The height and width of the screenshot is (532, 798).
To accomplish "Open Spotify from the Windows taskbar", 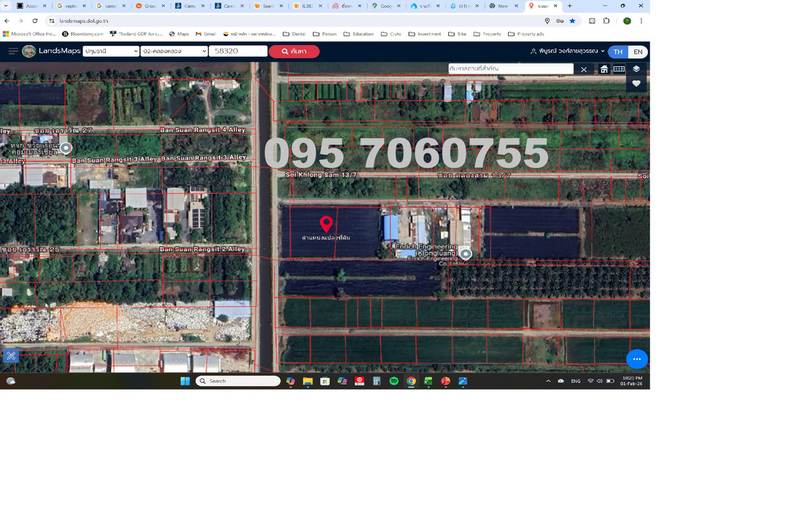I will click(x=394, y=381).
